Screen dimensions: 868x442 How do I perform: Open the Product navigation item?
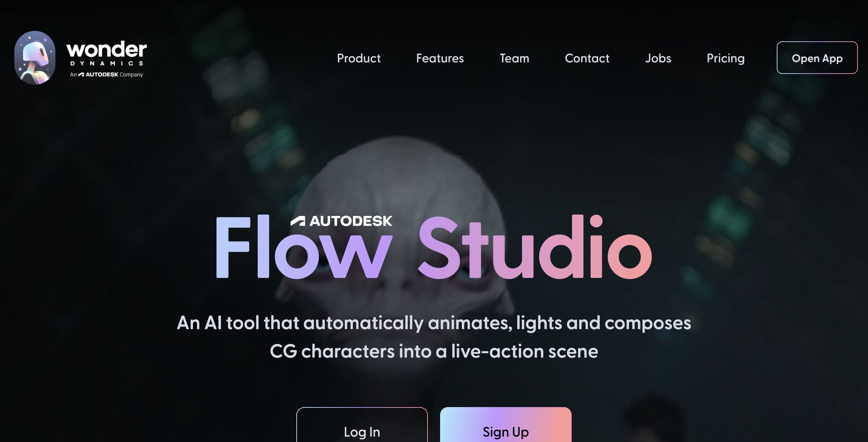point(359,58)
